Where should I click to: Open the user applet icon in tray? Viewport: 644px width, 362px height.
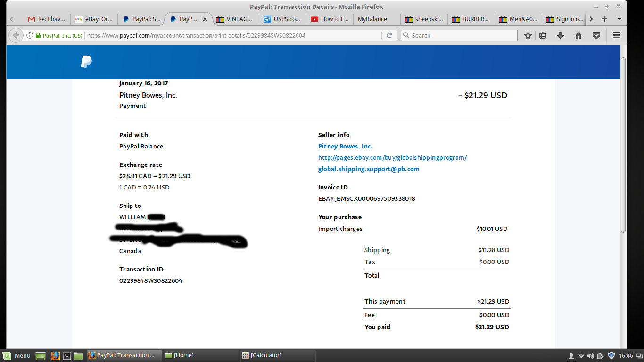pos(571,355)
